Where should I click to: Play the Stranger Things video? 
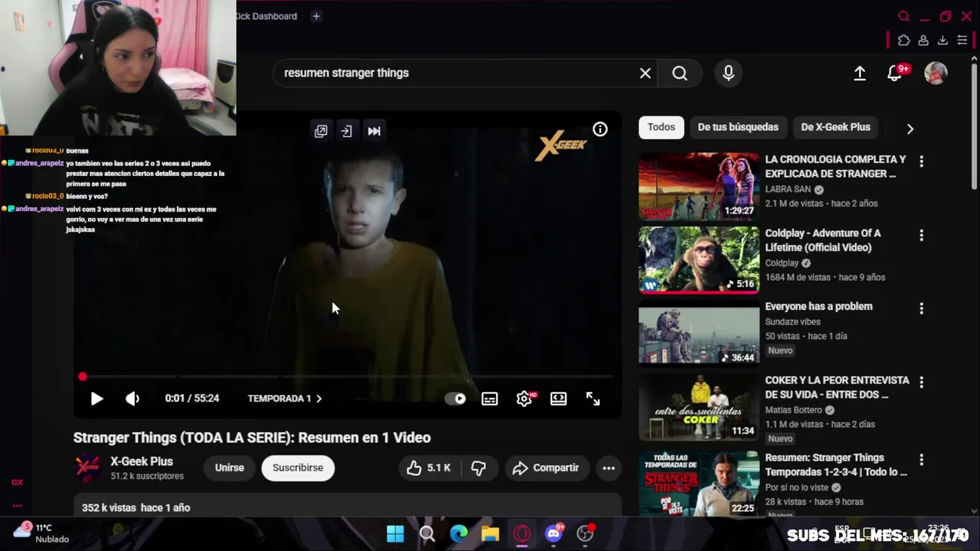click(x=96, y=399)
